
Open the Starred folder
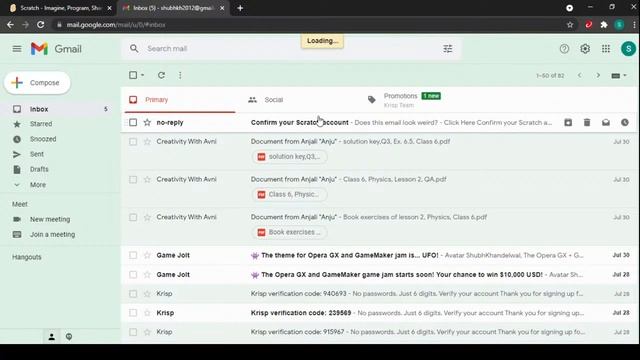[x=41, y=124]
